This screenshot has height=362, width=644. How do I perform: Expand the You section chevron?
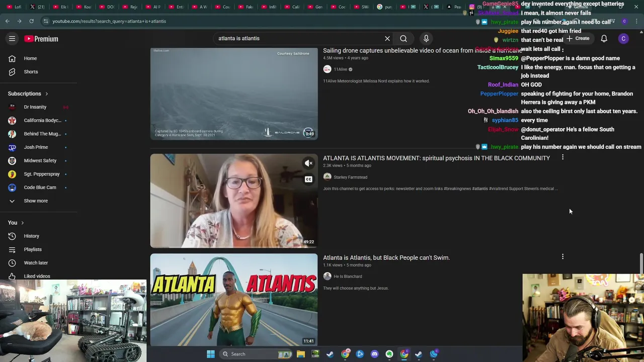tap(22, 223)
